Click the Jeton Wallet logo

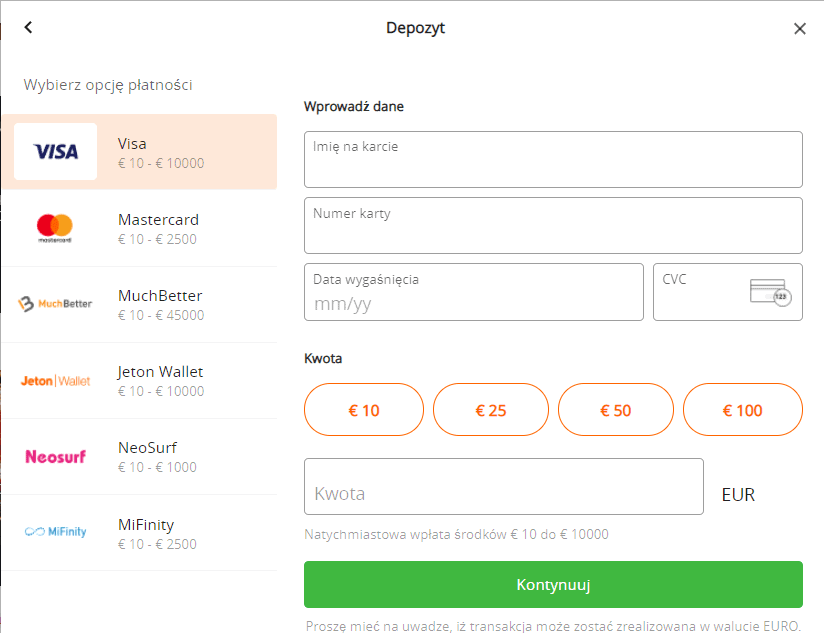(55, 381)
